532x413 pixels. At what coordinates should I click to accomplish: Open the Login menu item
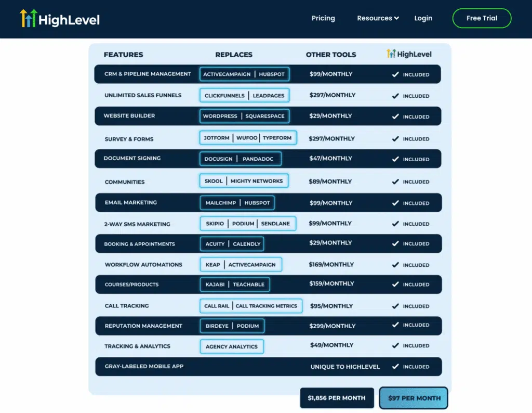coord(423,18)
